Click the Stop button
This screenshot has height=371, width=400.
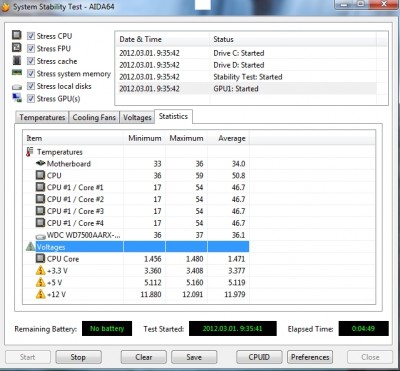[78, 357]
